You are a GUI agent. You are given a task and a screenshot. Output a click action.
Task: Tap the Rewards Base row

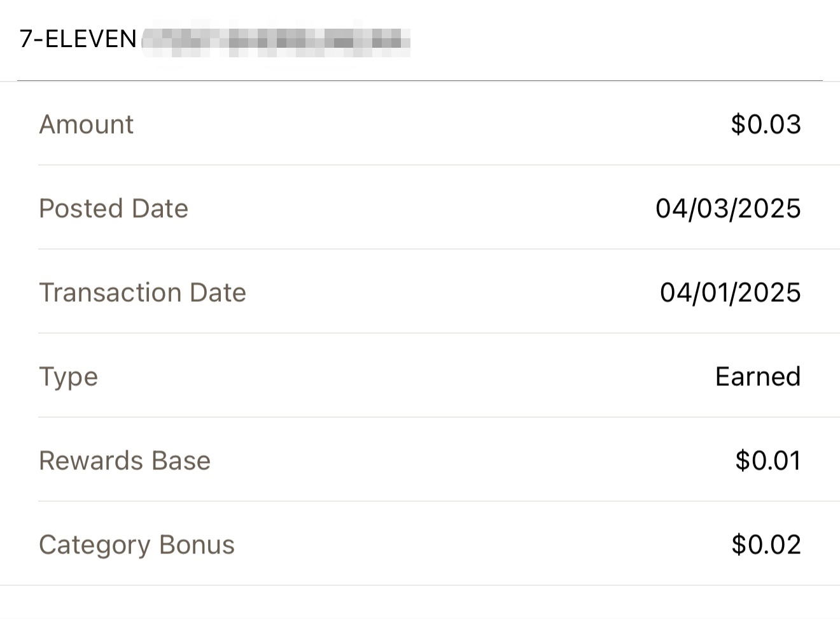pos(420,460)
